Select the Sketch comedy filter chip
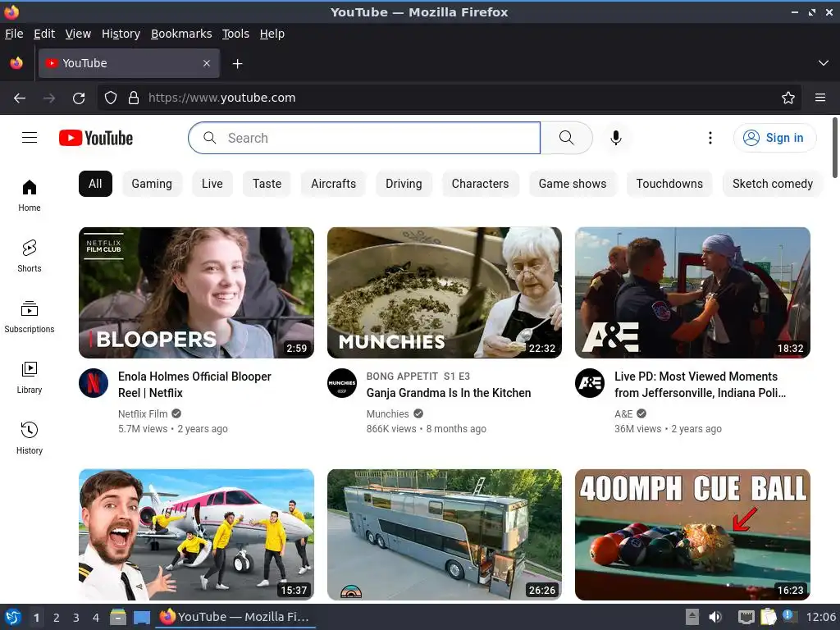840x630 pixels. (x=773, y=184)
